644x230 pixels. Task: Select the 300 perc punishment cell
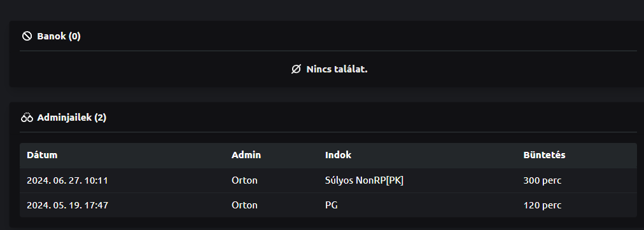pyautogui.click(x=542, y=180)
